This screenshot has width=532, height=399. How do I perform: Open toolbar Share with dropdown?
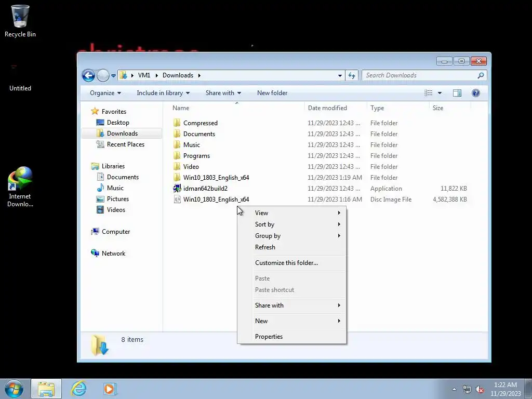(223, 93)
